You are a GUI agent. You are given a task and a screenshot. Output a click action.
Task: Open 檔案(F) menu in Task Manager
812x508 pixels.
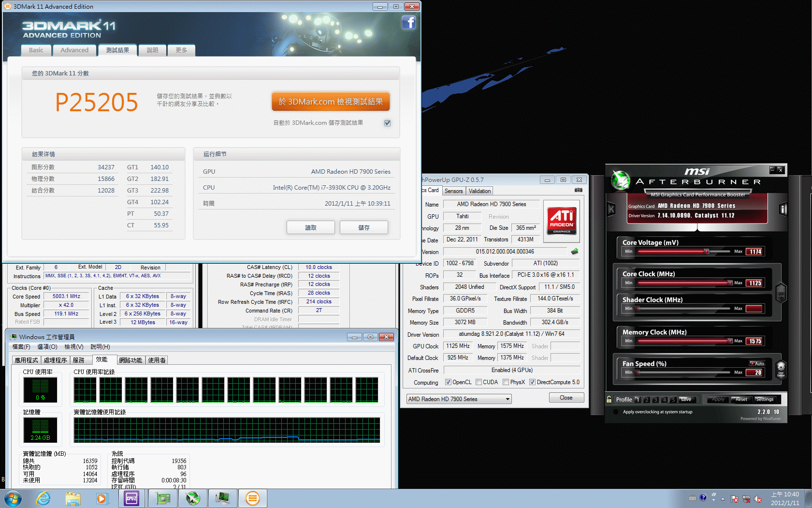point(21,347)
